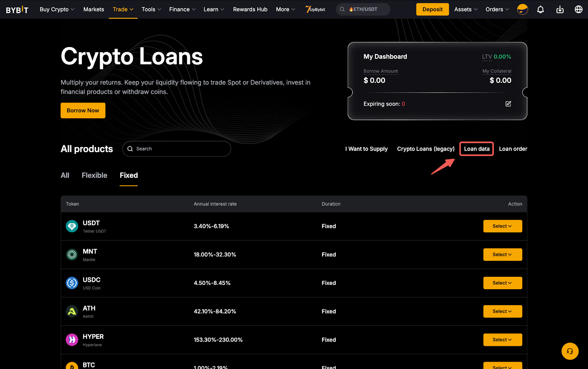The height and width of the screenshot is (369, 588).
Task: Open the customer support headset chat
Action: click(x=570, y=351)
